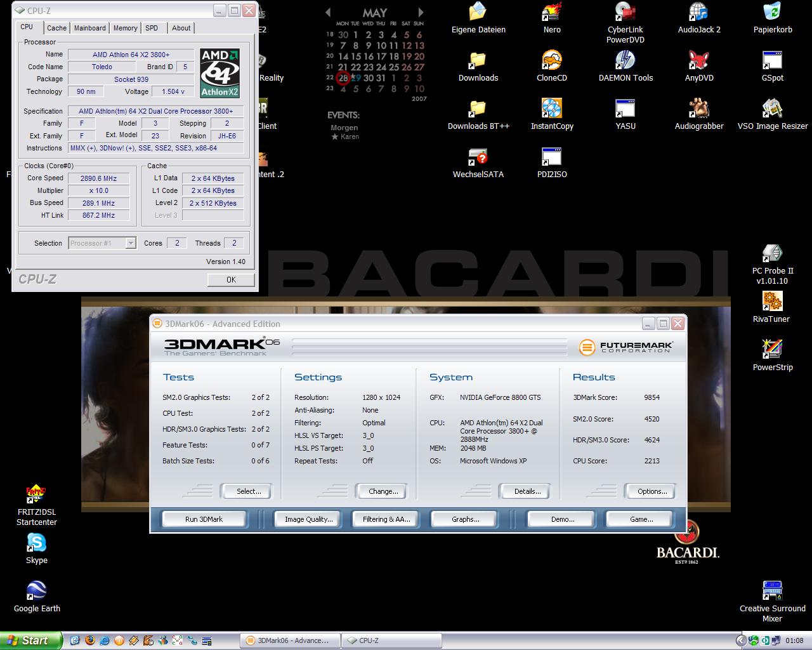Click the Filtering & AA... button
The height and width of the screenshot is (650, 812).
386,519
